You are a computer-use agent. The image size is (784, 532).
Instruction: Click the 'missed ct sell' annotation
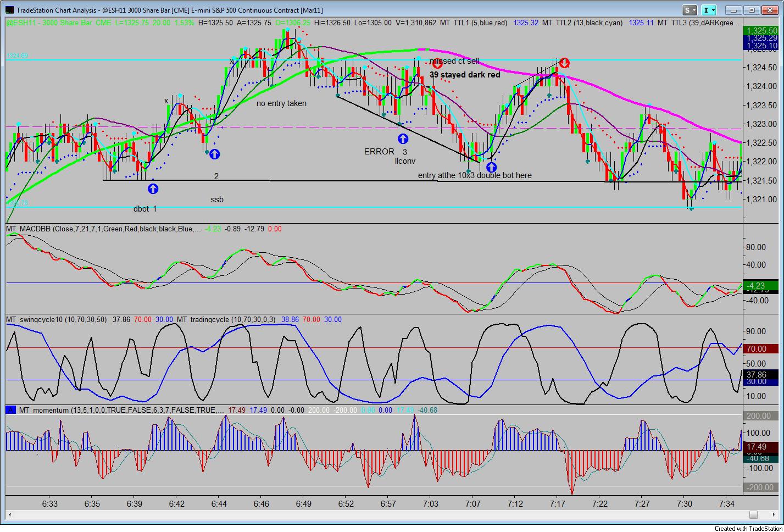coord(455,61)
